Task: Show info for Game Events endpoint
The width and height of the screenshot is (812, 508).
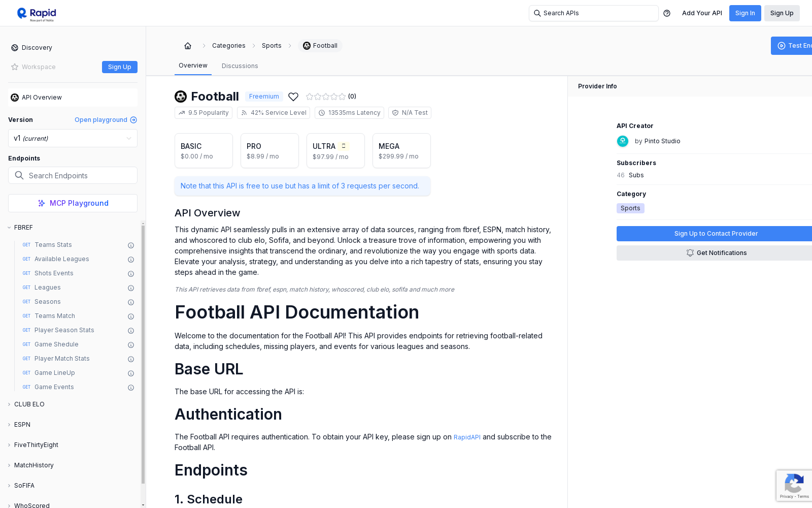Action: [x=131, y=388]
